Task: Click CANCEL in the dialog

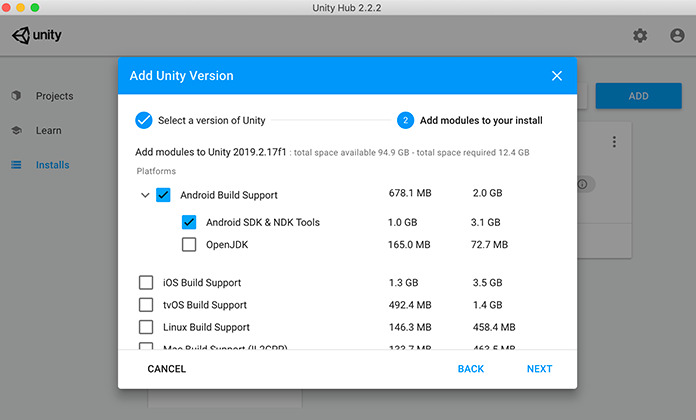Action: click(x=167, y=368)
